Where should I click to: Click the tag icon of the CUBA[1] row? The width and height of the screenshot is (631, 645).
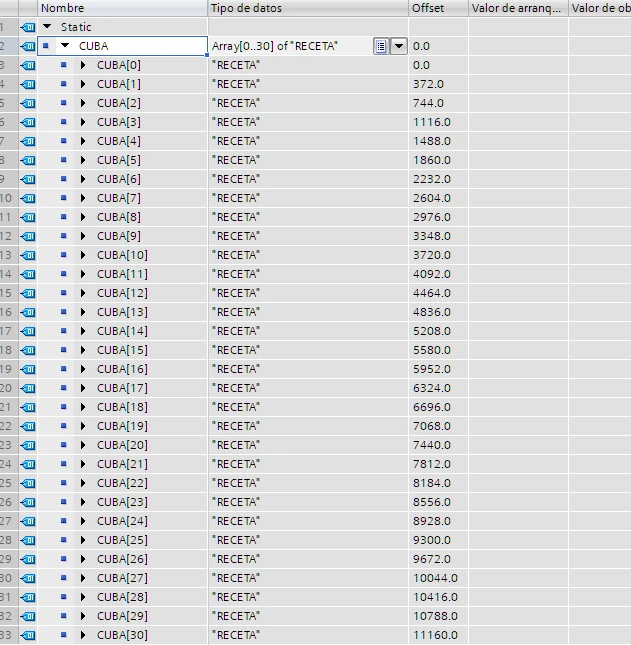[x=28, y=84]
